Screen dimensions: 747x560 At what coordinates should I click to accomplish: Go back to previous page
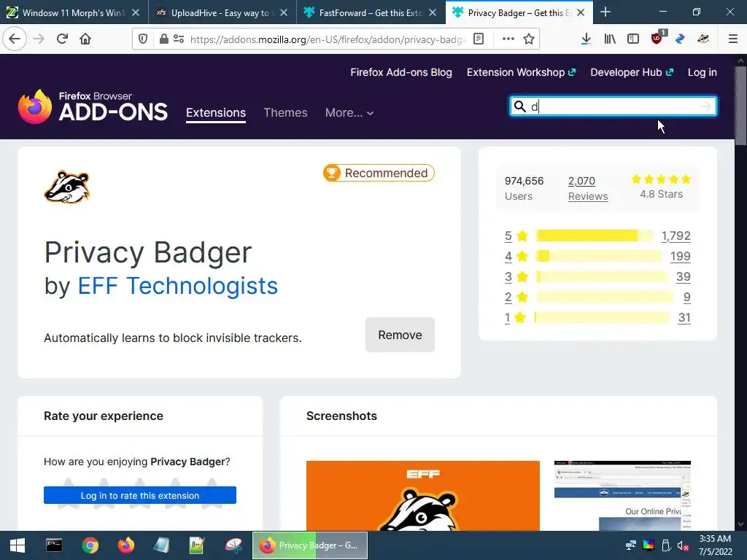tap(15, 39)
